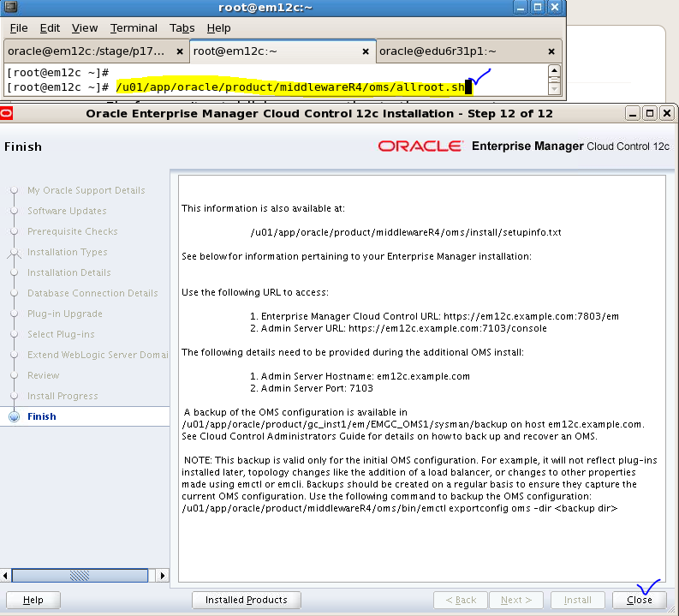679x616 pixels.
Task: Maximize the Oracle installer window
Action: (650, 114)
